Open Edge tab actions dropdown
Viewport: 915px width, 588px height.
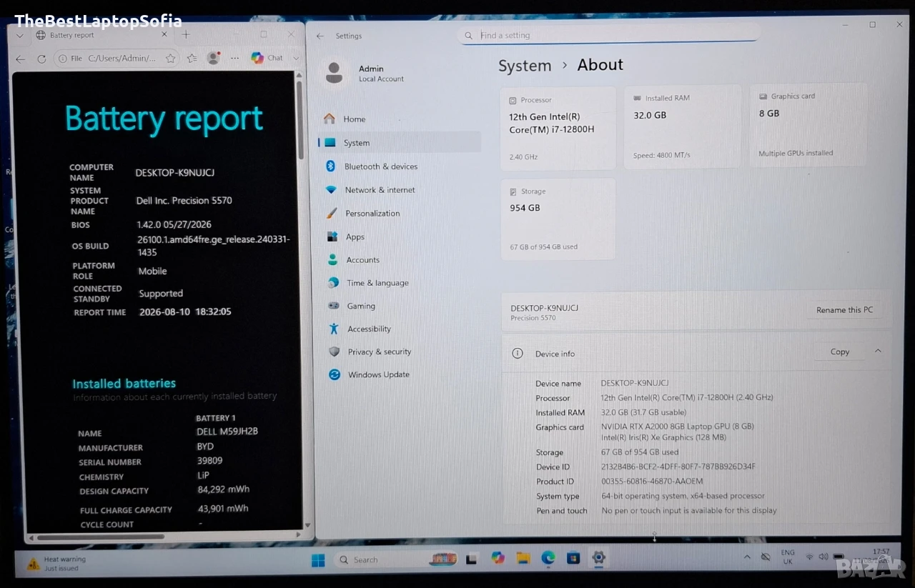click(x=20, y=34)
